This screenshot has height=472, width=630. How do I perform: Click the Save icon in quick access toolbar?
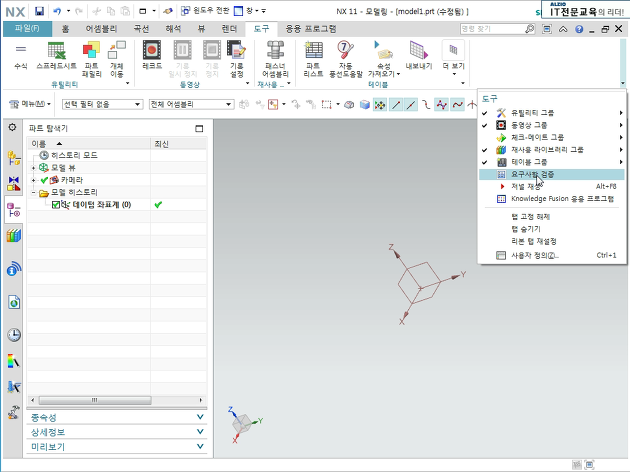[x=39, y=11]
